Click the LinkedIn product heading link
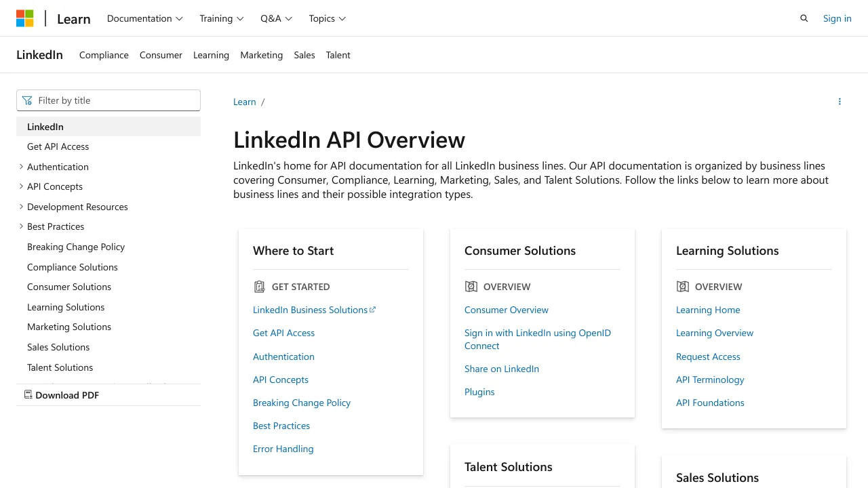 [39, 55]
